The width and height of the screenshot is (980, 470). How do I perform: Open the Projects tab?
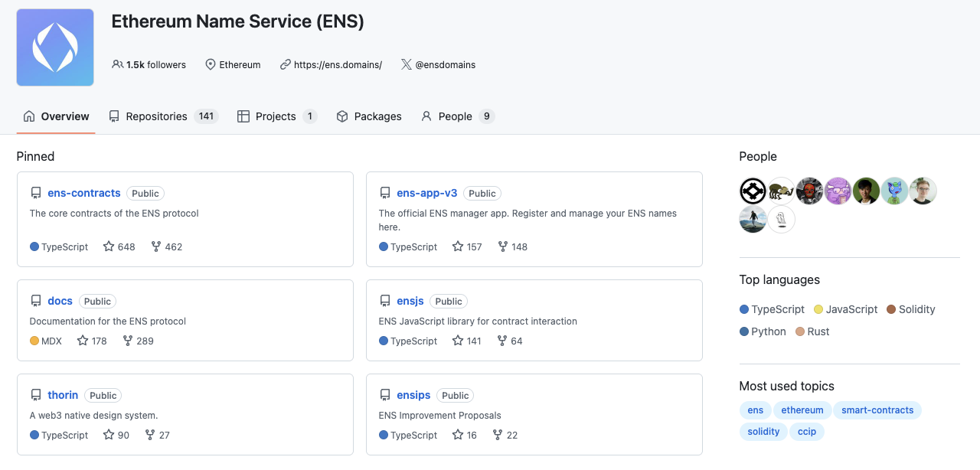[x=277, y=116]
